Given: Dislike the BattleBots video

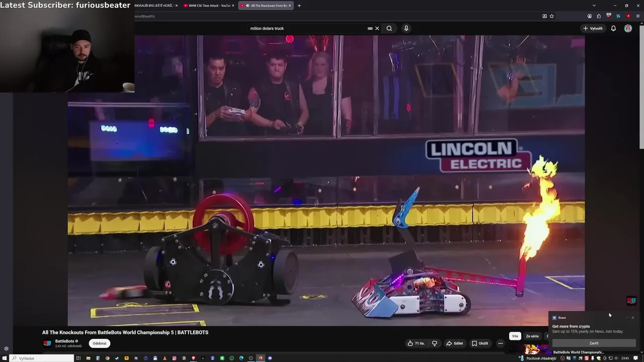Looking at the screenshot, I should [x=435, y=343].
